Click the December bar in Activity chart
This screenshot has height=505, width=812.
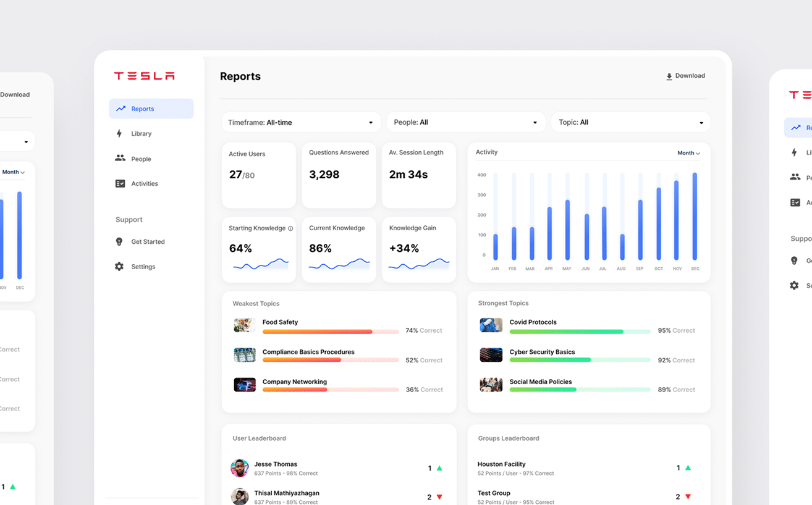[x=695, y=216]
